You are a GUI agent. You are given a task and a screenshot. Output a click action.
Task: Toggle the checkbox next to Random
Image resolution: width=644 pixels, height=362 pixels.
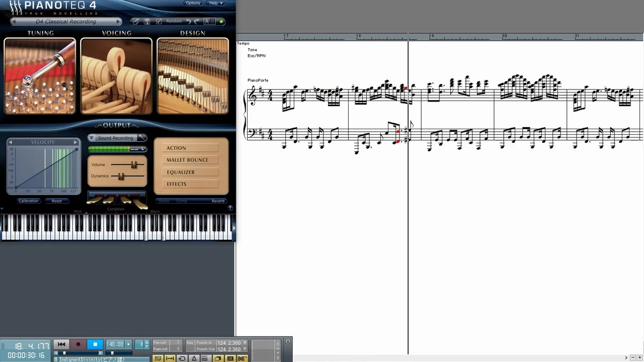pyautogui.click(x=159, y=21)
